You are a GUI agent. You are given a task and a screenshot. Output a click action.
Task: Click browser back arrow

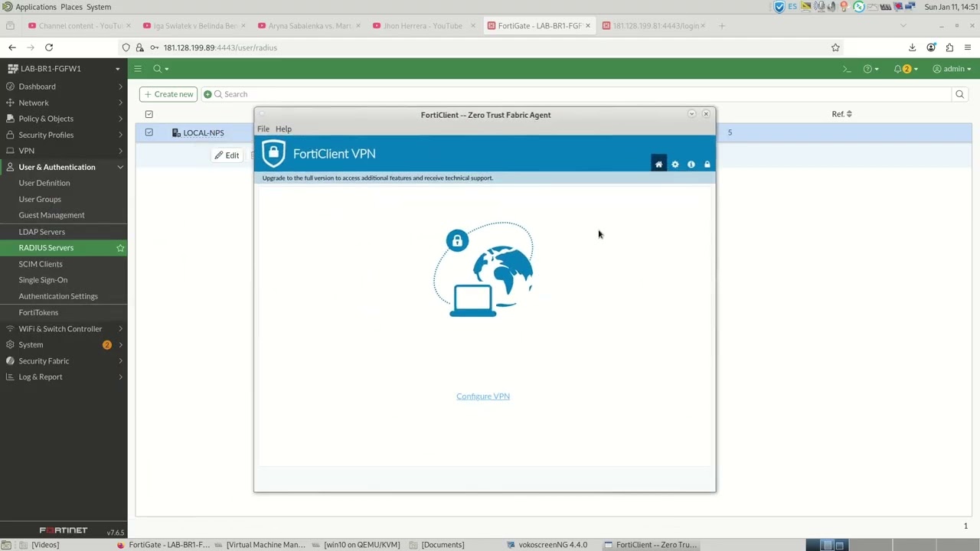pyautogui.click(x=12, y=47)
